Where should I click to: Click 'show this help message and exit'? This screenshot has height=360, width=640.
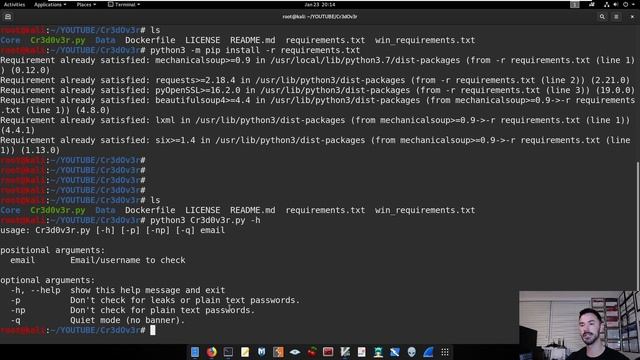click(147, 290)
